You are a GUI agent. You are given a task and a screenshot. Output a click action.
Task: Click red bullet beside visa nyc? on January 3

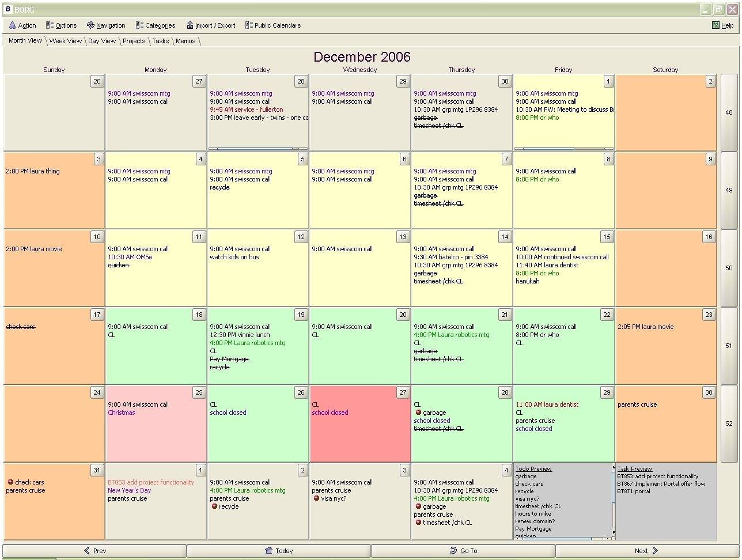(316, 498)
